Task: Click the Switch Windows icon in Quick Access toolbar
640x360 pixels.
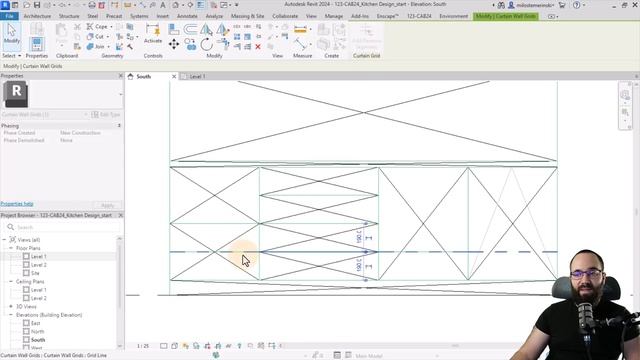Action: coord(224,5)
